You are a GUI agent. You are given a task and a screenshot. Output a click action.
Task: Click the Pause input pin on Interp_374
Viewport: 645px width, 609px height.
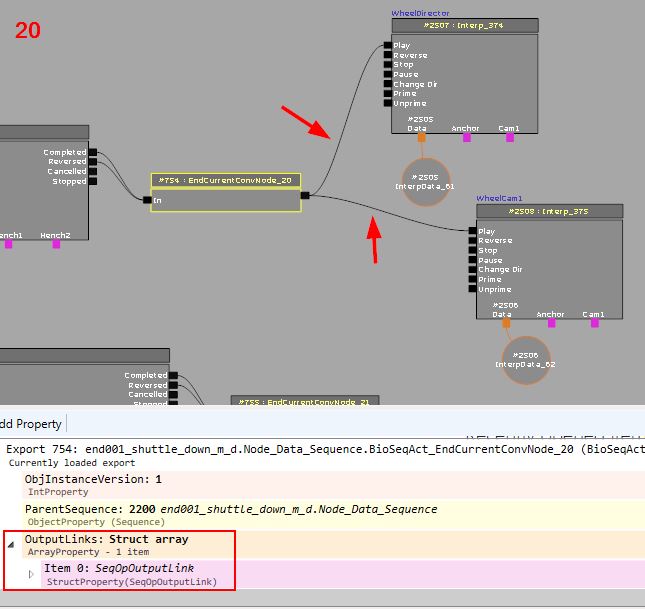click(387, 74)
